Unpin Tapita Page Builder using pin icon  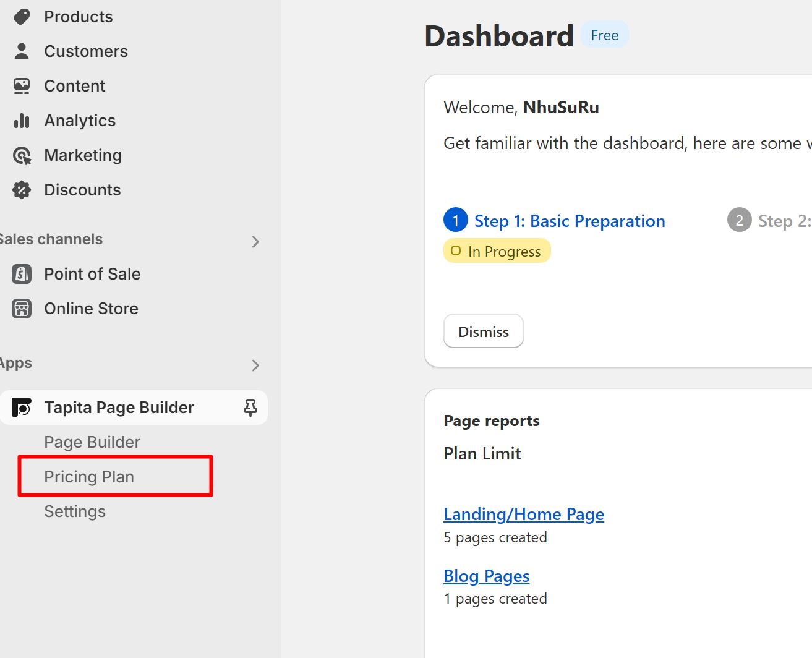pyautogui.click(x=250, y=408)
